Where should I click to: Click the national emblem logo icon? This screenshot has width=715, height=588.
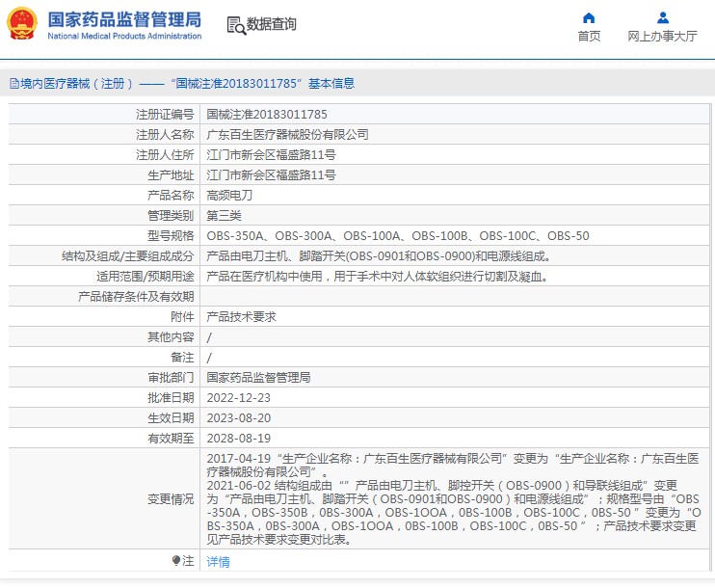[21, 24]
